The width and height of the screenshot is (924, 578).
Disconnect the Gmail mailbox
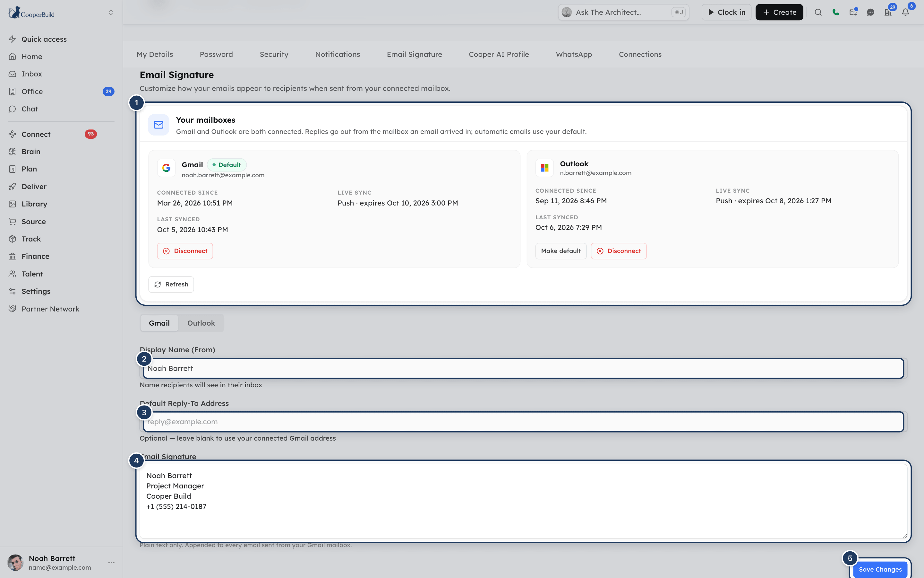pos(185,251)
